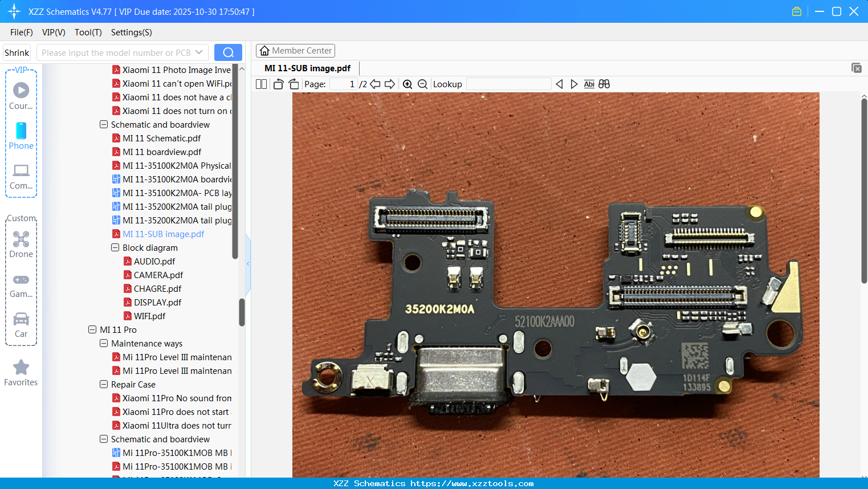
Task: Open the Member Center
Action: [x=295, y=50]
